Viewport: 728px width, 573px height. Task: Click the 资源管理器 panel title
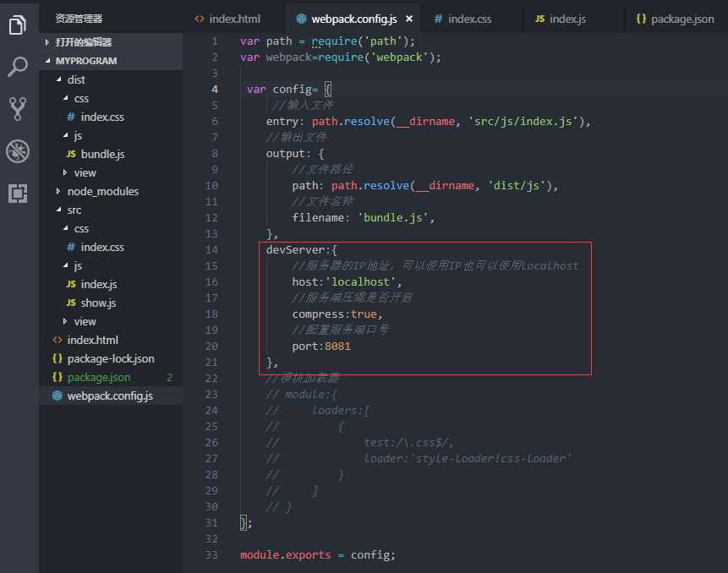click(79, 19)
